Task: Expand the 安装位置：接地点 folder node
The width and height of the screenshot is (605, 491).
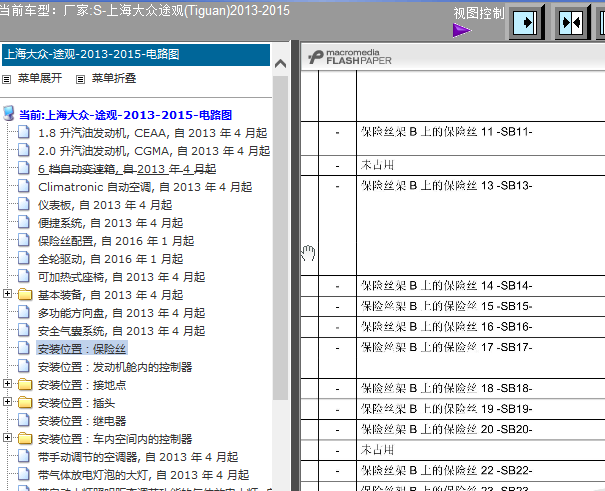Action: click(7, 384)
